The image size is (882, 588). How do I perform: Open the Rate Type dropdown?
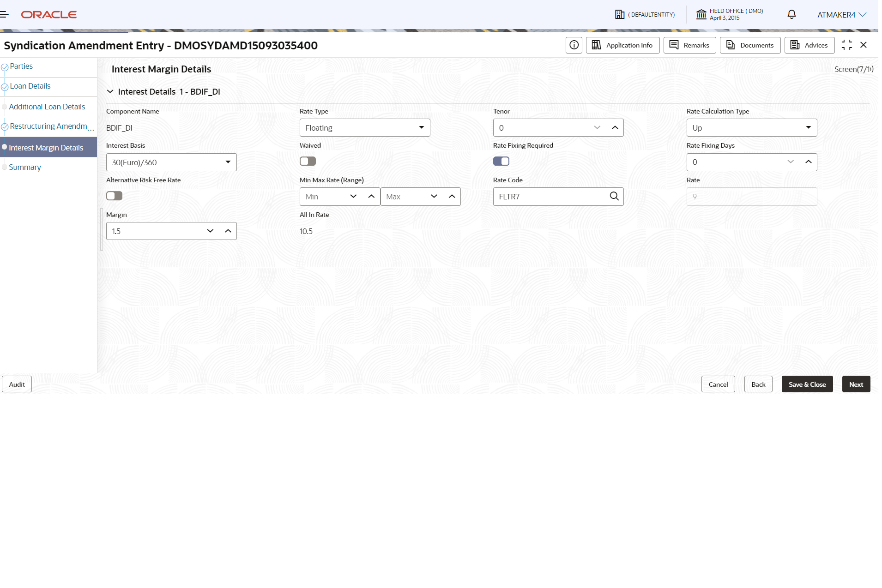point(365,128)
